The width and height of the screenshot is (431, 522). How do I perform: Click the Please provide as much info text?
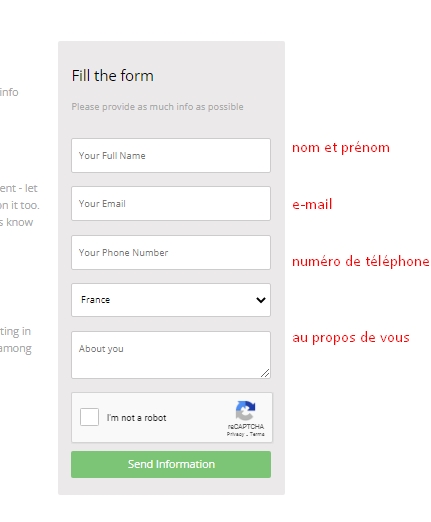click(157, 107)
